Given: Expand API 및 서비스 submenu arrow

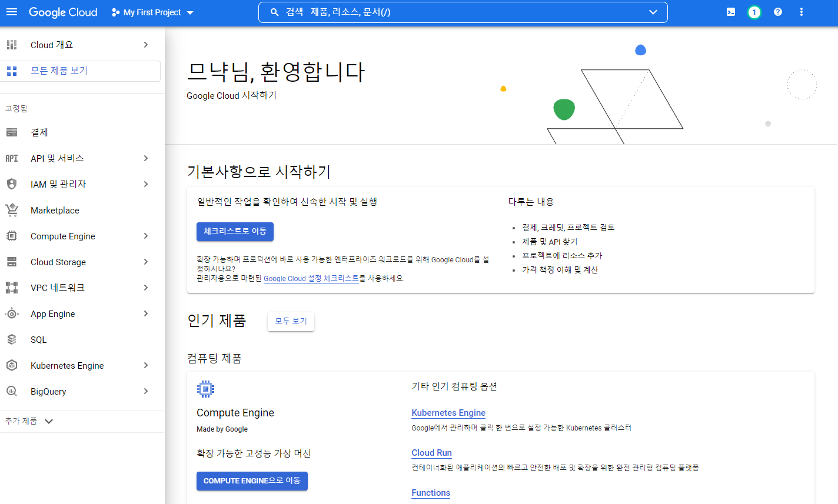Looking at the screenshot, I should click(146, 158).
